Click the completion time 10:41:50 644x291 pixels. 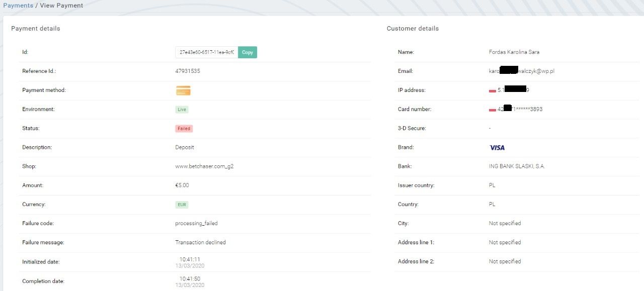click(190, 278)
